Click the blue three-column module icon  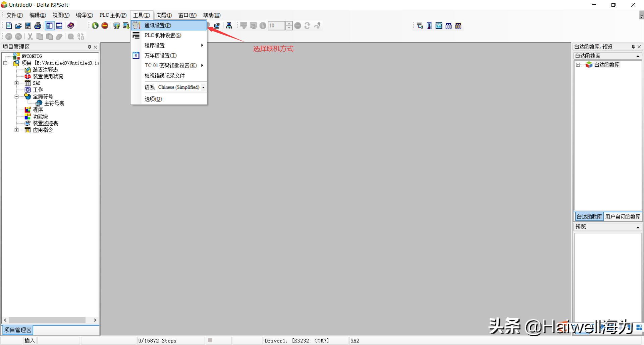pos(448,26)
